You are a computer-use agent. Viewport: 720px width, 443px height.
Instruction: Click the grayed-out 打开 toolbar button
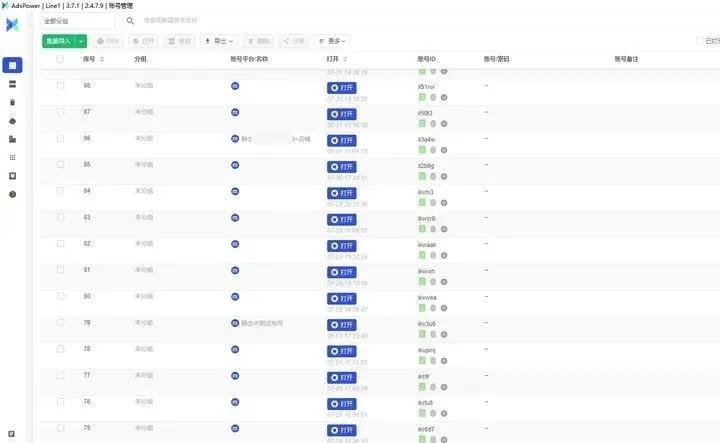[143, 41]
